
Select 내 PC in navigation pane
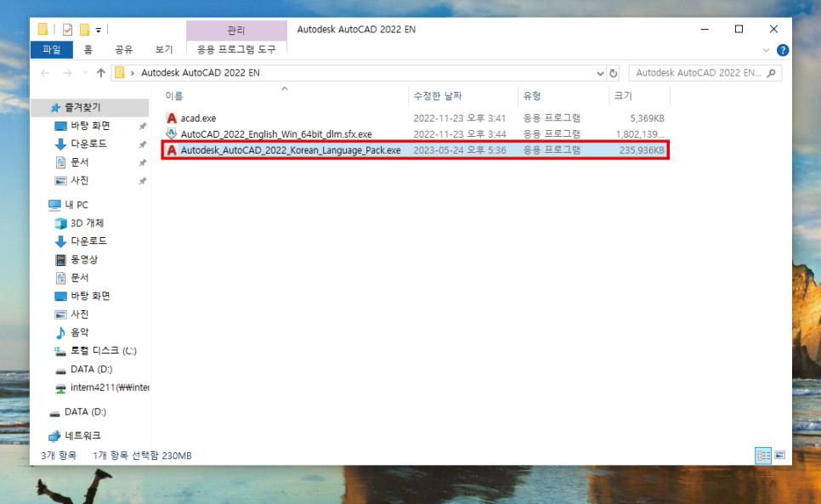click(76, 205)
